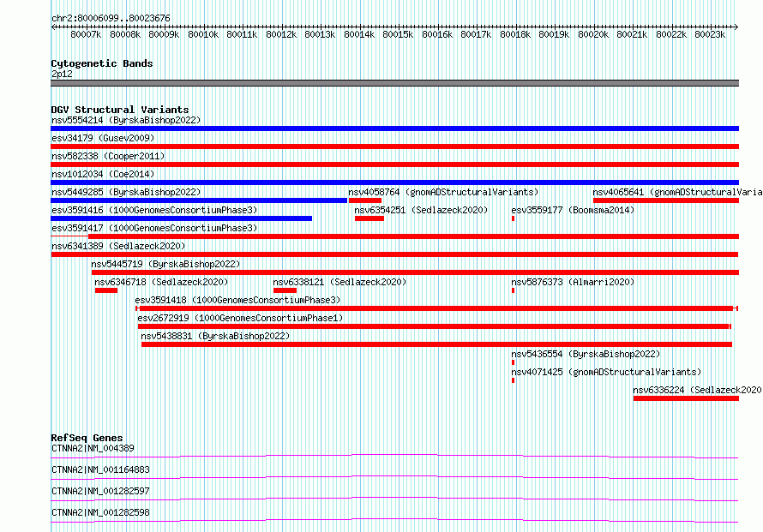Image resolution: width=763 pixels, height=532 pixels.
Task: Click small red marker under nsv5436554
Action: pyautogui.click(x=513, y=362)
